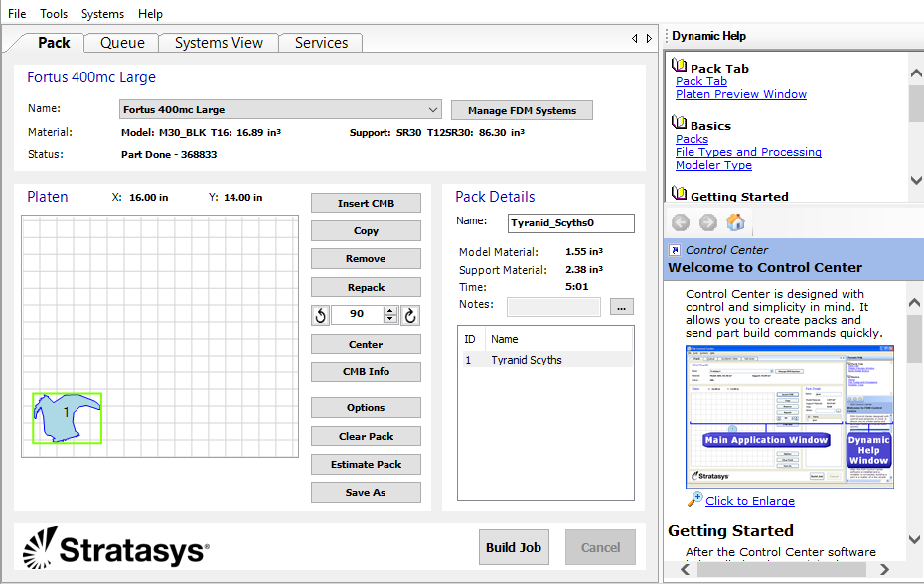Click the Basics book icon
The width and height of the screenshot is (924, 584).
679,122
